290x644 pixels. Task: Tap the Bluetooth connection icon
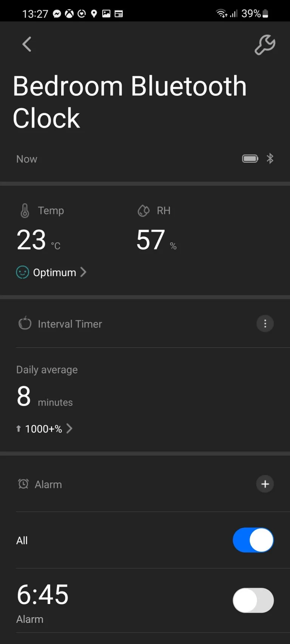(270, 159)
